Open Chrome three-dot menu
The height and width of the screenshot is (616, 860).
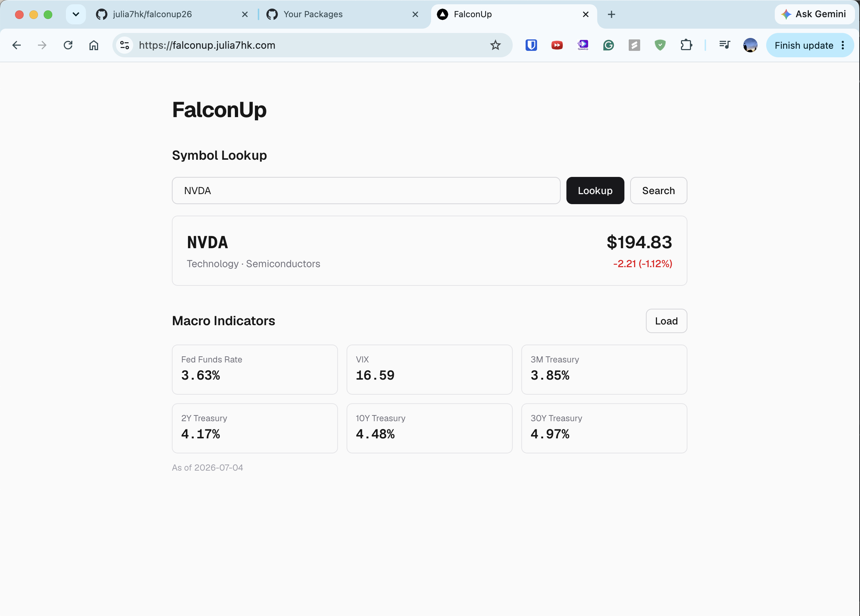pyautogui.click(x=842, y=45)
